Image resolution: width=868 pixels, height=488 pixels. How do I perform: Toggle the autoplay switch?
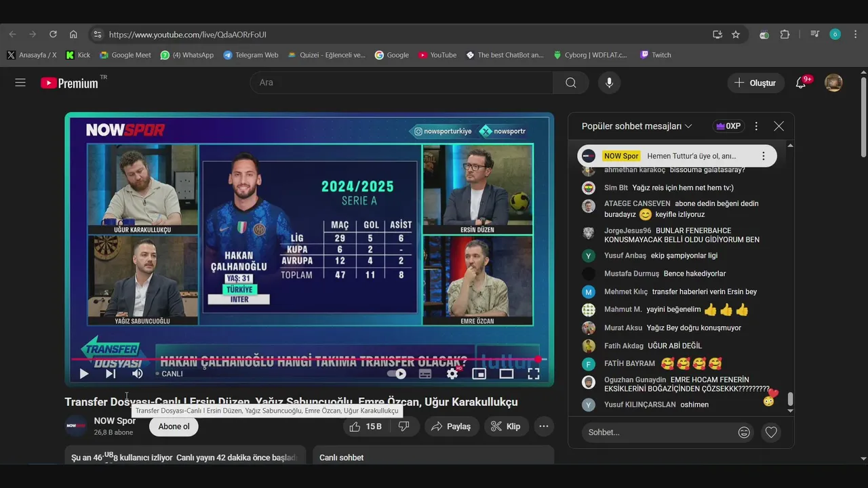[x=397, y=373]
